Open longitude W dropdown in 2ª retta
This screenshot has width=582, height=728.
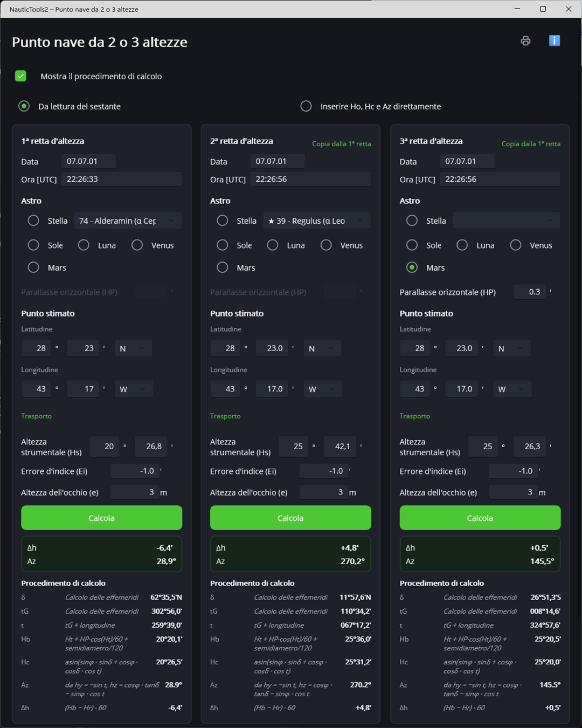pyautogui.click(x=322, y=389)
